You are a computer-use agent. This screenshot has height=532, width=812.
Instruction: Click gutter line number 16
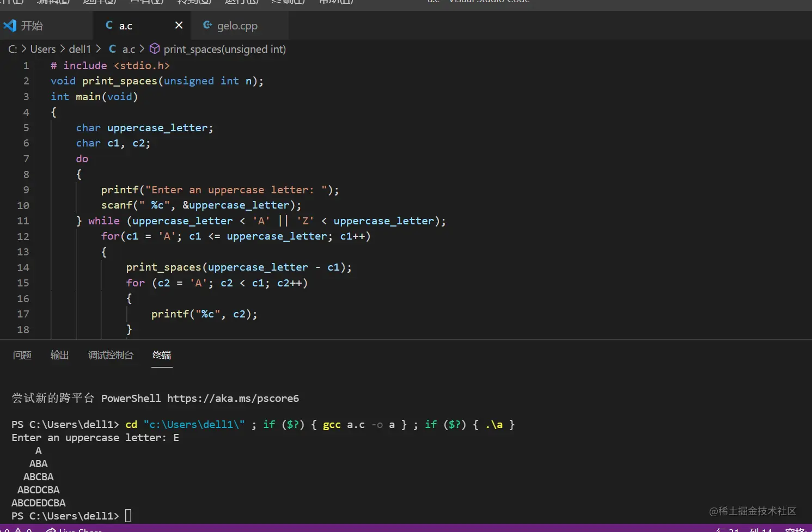click(x=23, y=298)
